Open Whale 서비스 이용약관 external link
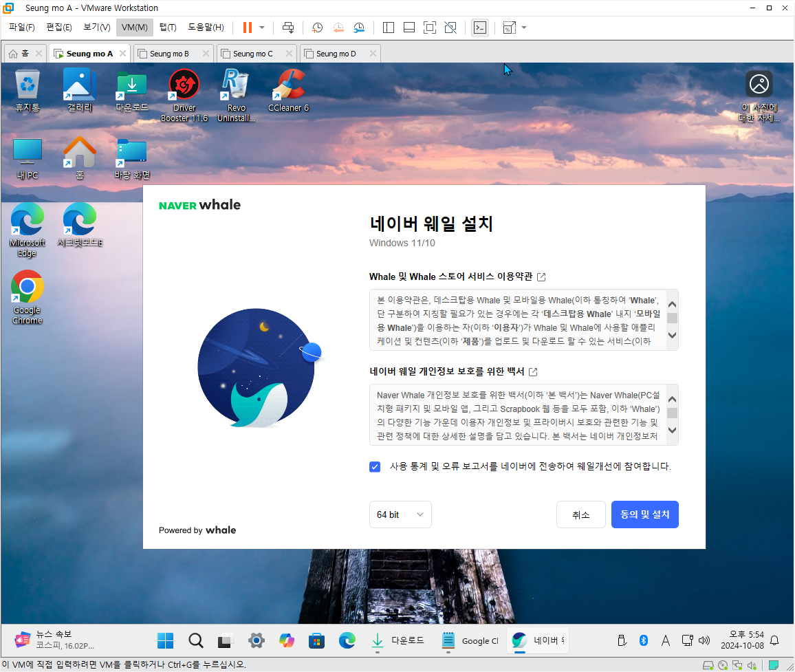Image resolution: width=795 pixels, height=672 pixels. point(541,277)
